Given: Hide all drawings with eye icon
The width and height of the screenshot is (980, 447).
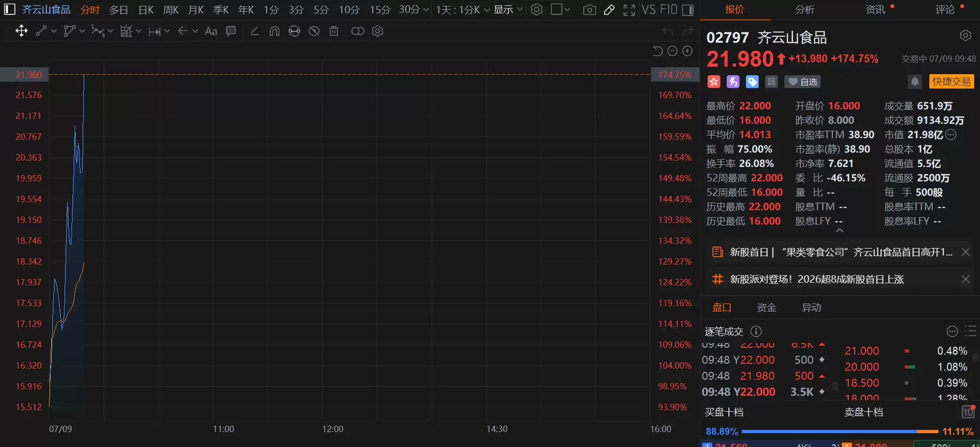Looking at the screenshot, I should point(314,31).
